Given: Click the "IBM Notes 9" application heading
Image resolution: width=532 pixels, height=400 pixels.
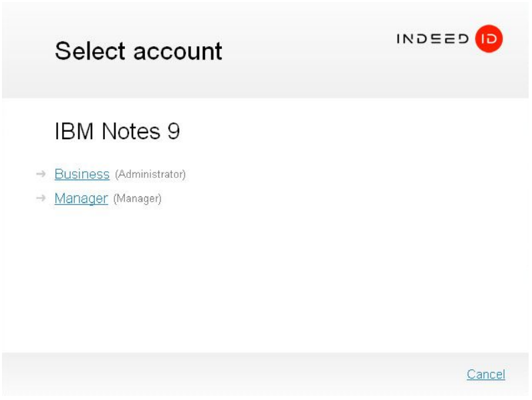Looking at the screenshot, I should coord(117,132).
